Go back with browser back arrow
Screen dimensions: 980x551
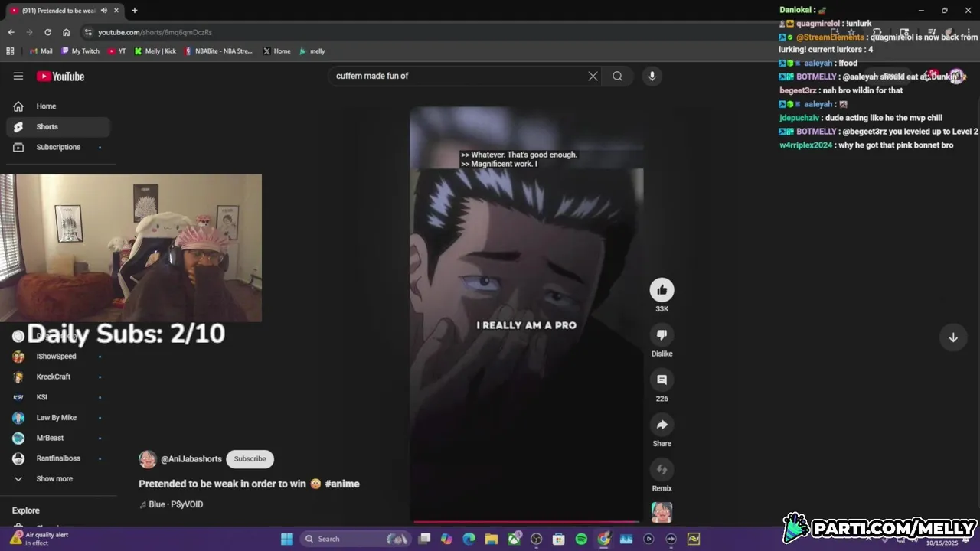tap(11, 32)
